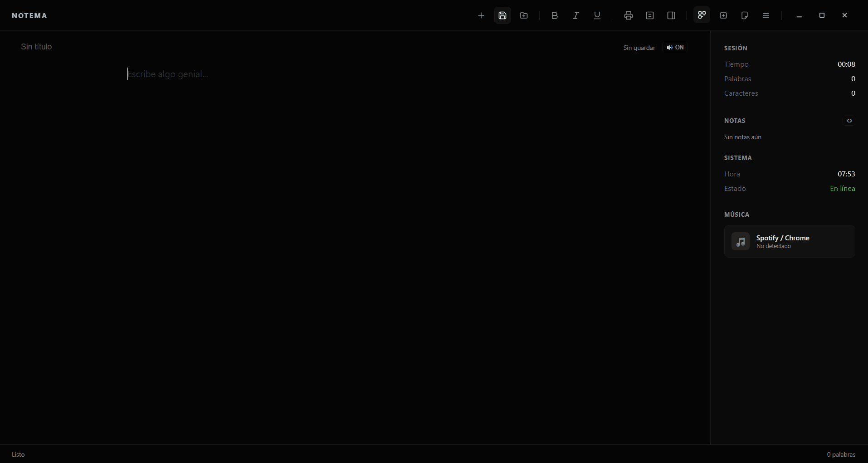Toggle underline formatting

coord(597,15)
